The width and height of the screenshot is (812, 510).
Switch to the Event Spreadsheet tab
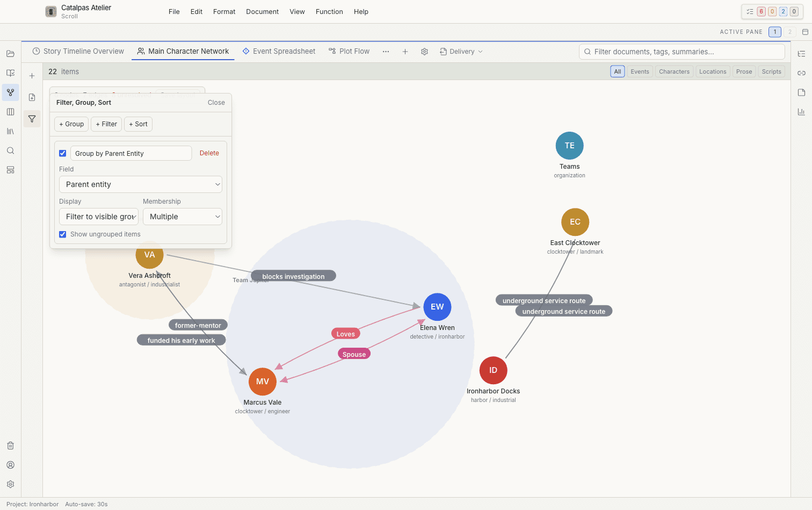coord(279,52)
